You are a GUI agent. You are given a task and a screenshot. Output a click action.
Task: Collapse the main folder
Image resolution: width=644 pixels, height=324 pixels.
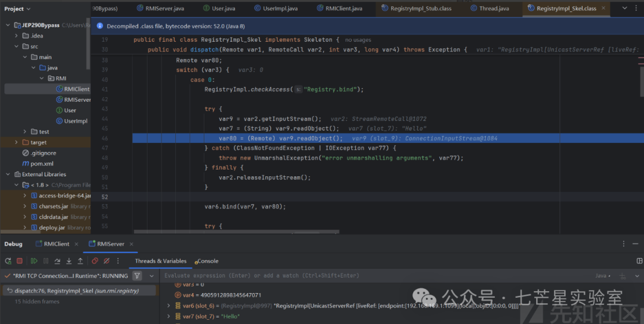pyautogui.click(x=24, y=57)
